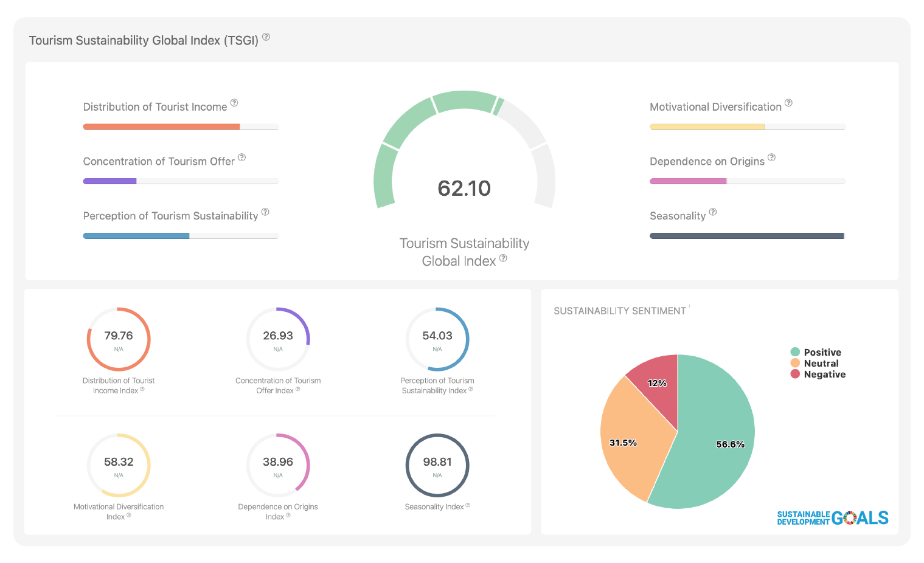Click 79.76 circular gauge
924x563 pixels.
coord(119,339)
